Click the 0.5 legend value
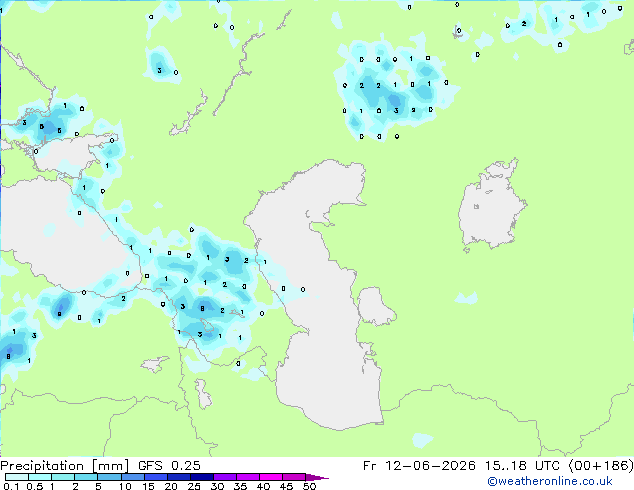 pos(34,486)
